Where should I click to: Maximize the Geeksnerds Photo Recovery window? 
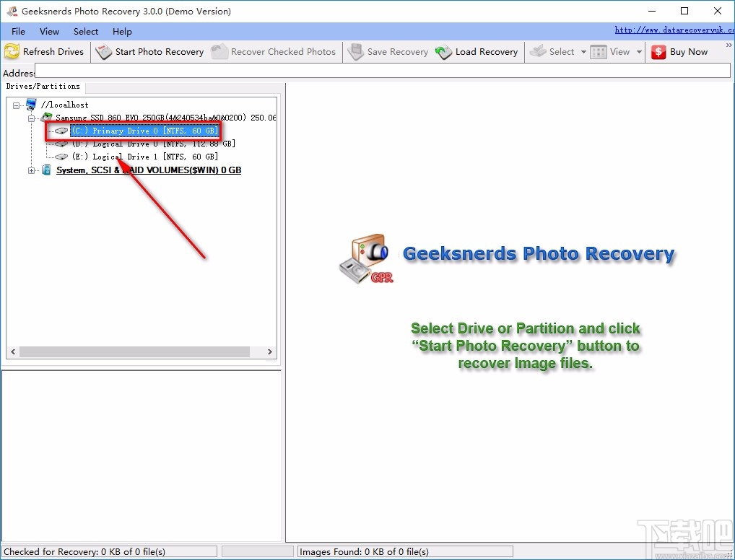point(684,11)
